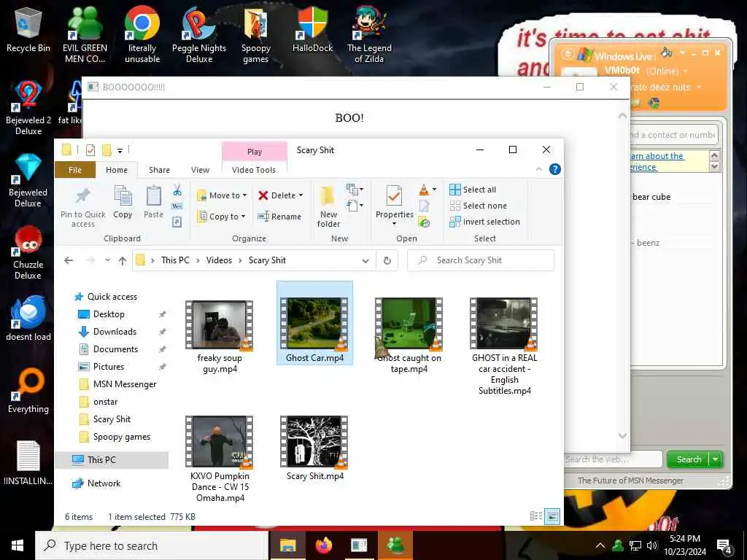Open the File menu tab
This screenshot has height=560, width=747.
click(x=75, y=170)
